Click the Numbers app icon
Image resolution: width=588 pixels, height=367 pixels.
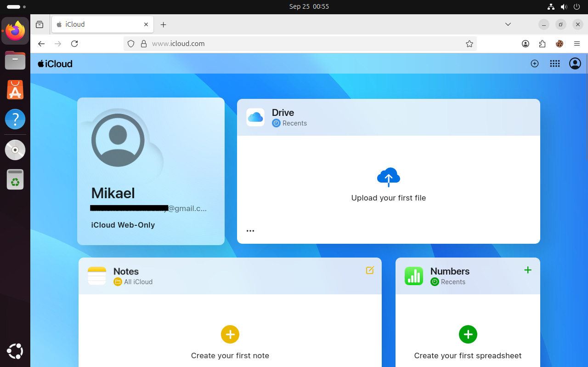coord(414,276)
